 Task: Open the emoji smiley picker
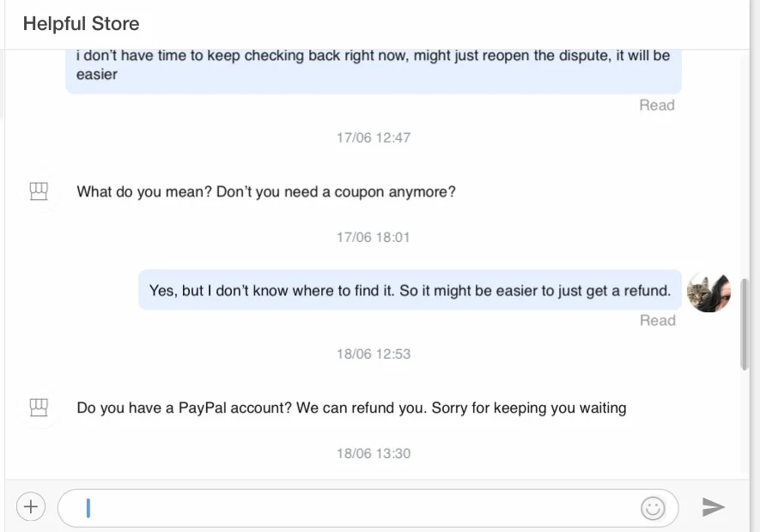click(x=653, y=508)
